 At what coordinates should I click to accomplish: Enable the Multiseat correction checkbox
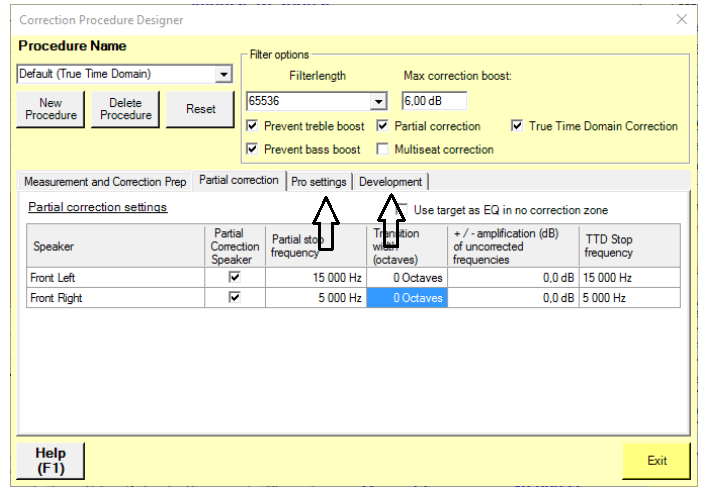click(383, 150)
